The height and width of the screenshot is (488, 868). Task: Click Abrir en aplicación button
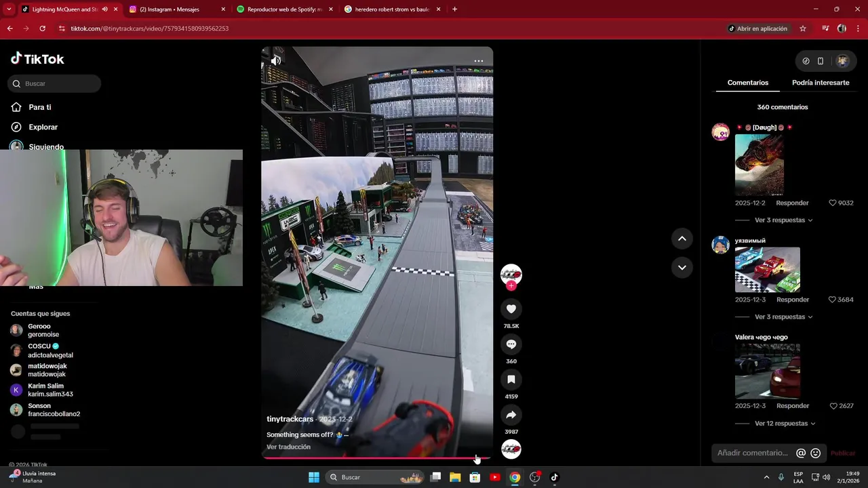tap(757, 28)
